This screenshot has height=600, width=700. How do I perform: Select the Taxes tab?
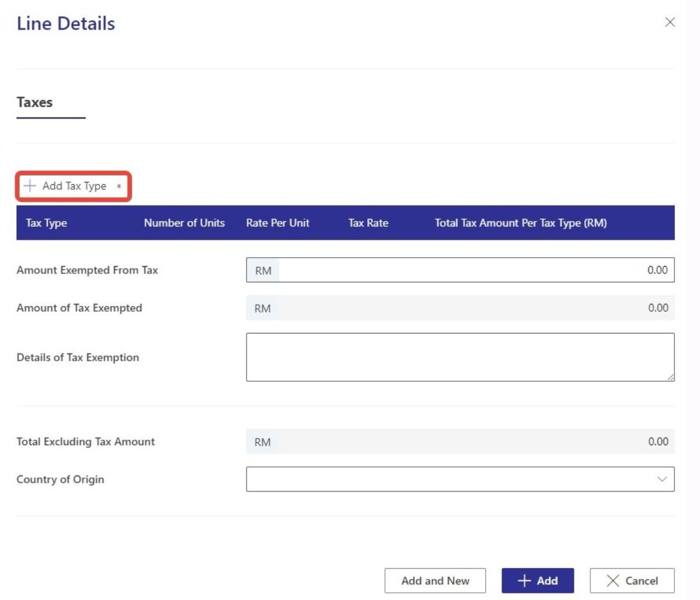point(34,102)
